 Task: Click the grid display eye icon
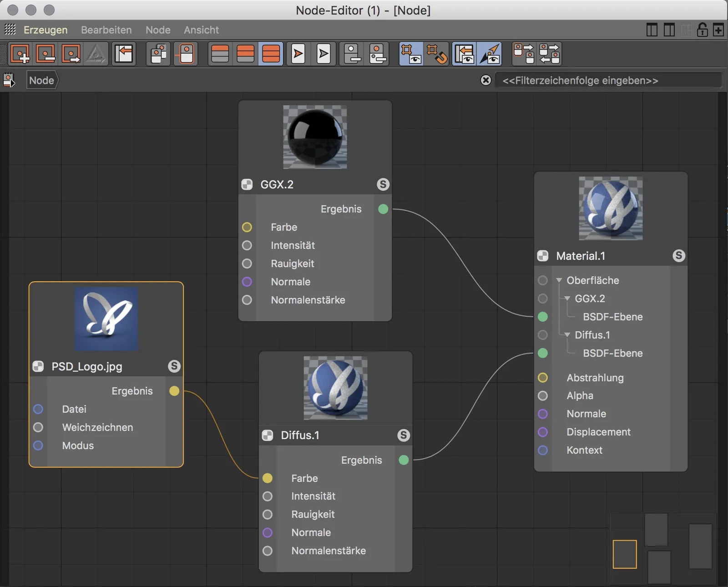click(411, 54)
